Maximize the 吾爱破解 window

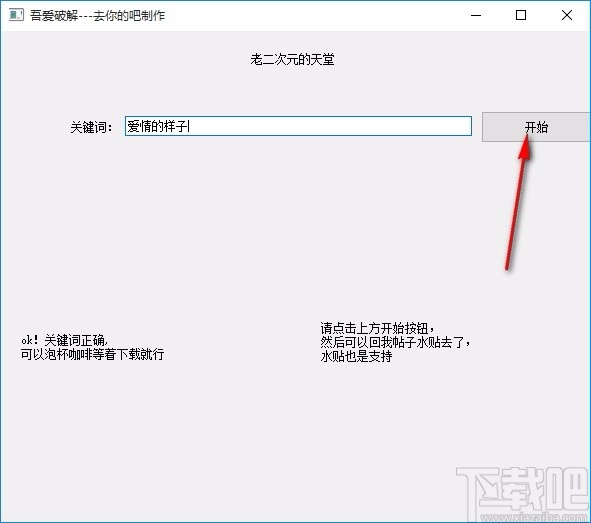[521, 15]
